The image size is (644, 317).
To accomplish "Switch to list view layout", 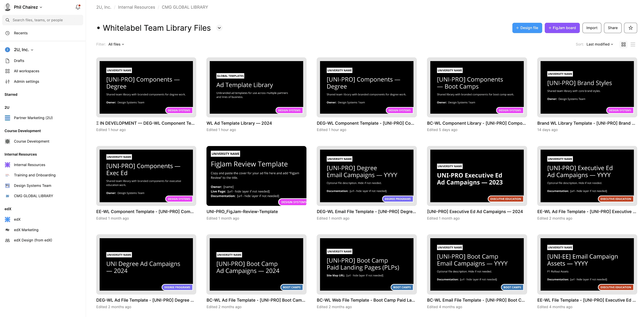I will point(633,44).
